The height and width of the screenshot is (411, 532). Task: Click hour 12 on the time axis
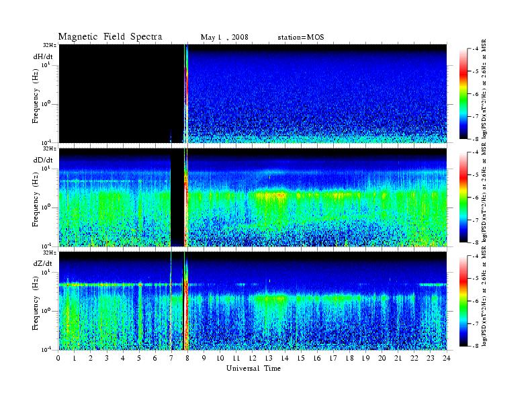tap(253, 358)
